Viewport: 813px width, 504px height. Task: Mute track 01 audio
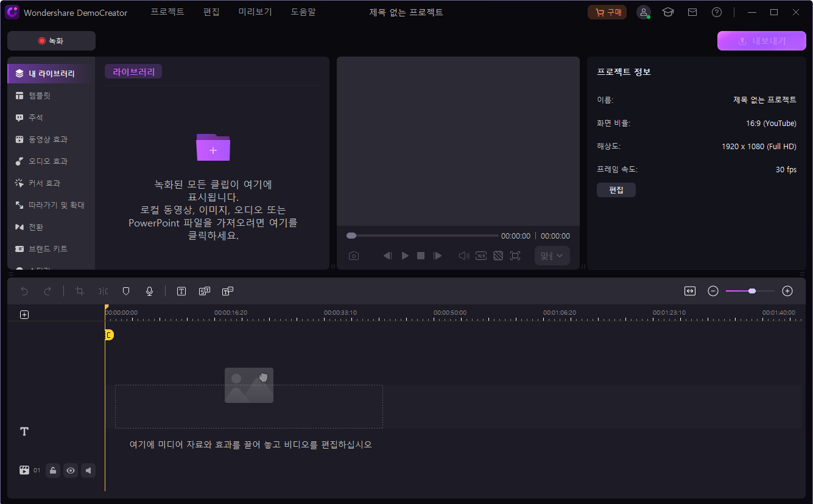point(88,470)
